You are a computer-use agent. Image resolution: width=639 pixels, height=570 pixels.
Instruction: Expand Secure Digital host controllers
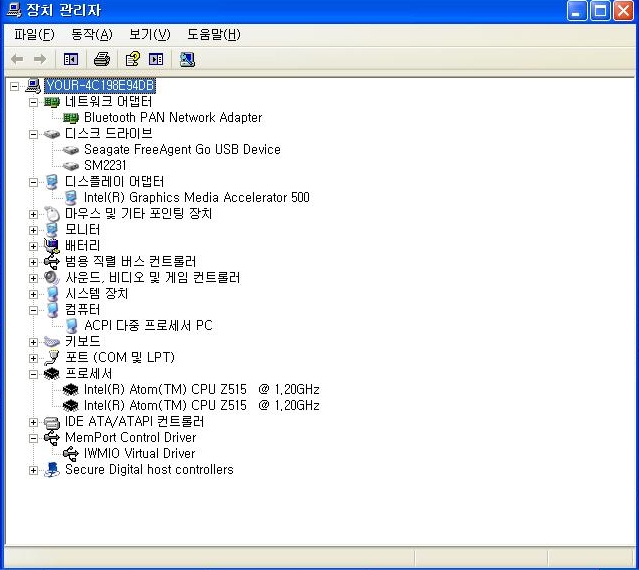point(33,471)
